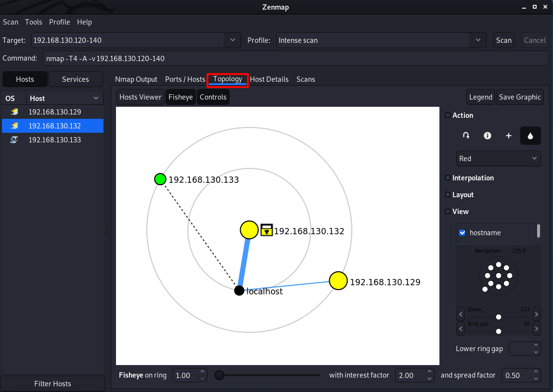Click the Cancel button

535,40
